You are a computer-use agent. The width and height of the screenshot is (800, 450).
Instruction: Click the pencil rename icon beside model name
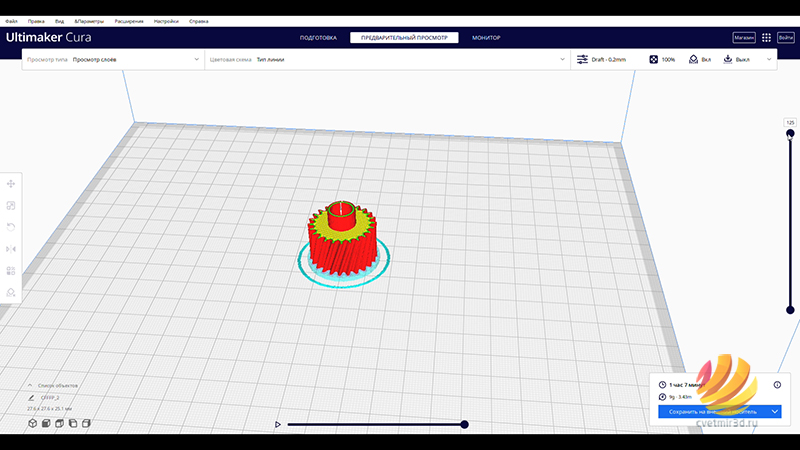point(31,397)
